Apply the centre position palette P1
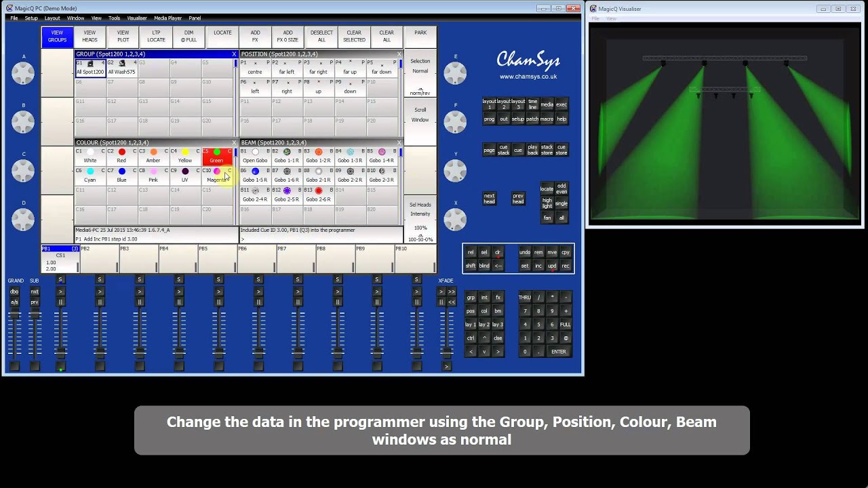Viewport: 868px width, 488px height. 255,68
